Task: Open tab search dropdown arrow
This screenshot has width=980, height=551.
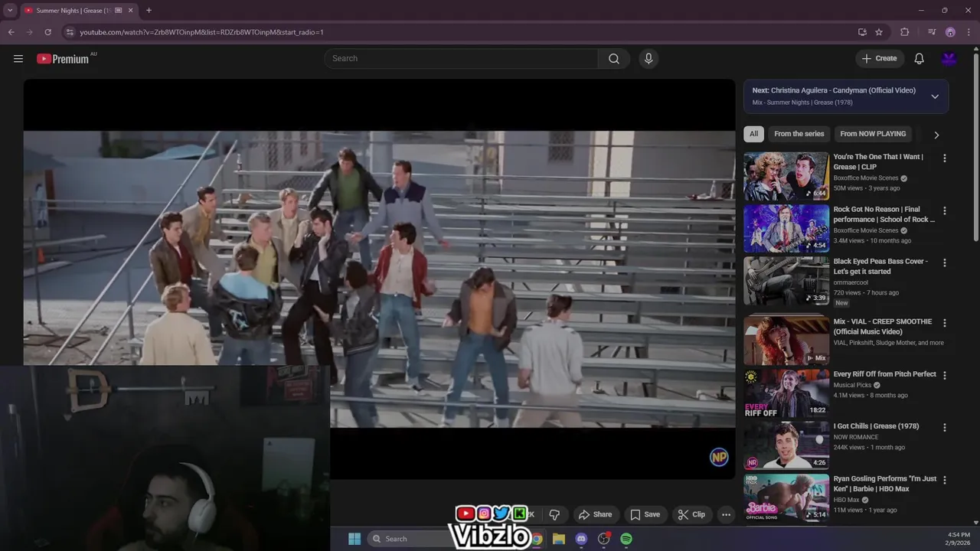Action: (x=10, y=11)
